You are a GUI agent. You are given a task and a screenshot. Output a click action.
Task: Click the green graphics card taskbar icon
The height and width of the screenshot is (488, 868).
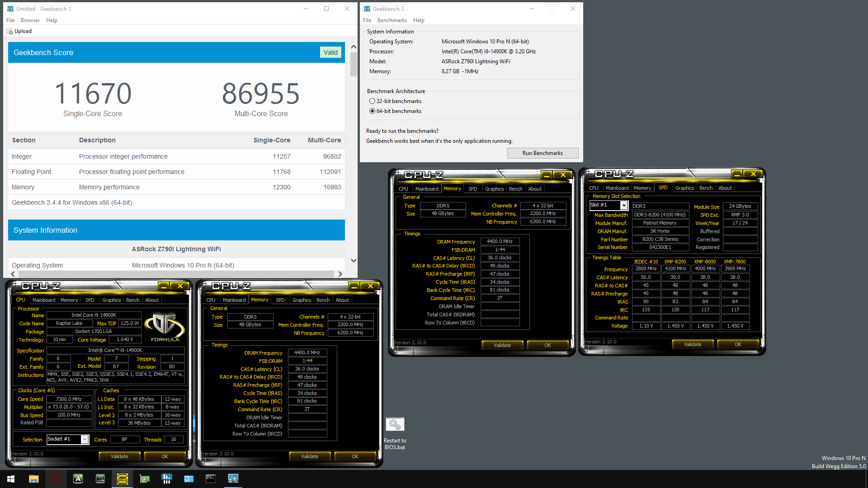pos(145,479)
